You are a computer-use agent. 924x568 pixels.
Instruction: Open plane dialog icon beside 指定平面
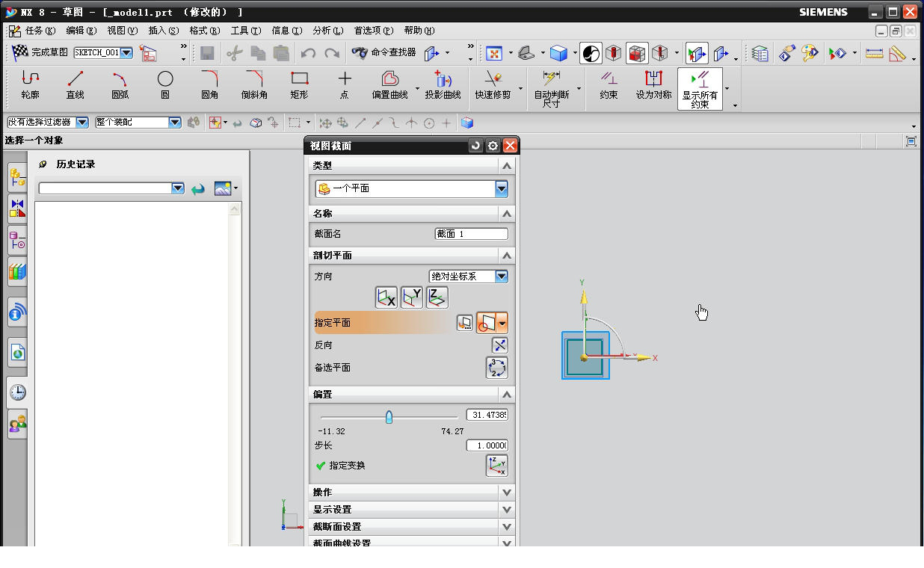tap(464, 323)
